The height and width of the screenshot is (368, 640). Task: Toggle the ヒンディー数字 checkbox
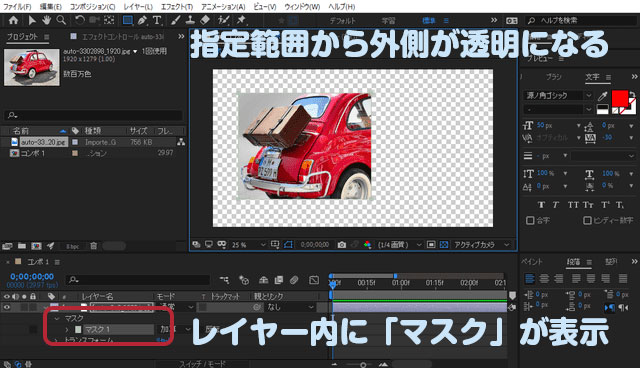tap(587, 220)
